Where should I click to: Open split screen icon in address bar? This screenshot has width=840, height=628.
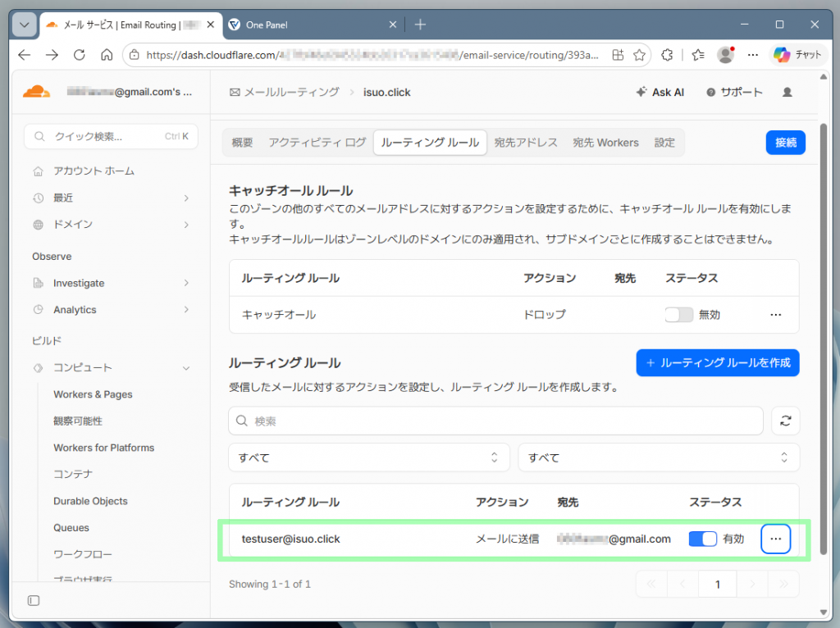(618, 55)
